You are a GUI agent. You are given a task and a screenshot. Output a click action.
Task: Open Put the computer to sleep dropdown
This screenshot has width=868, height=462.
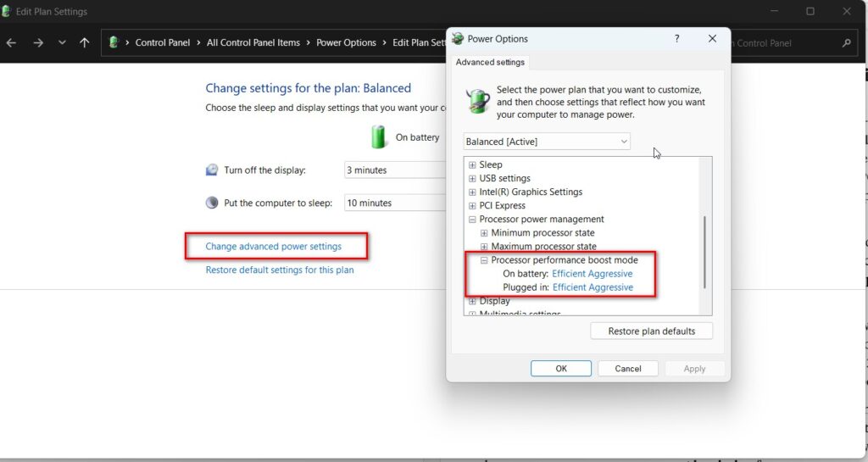click(x=395, y=203)
